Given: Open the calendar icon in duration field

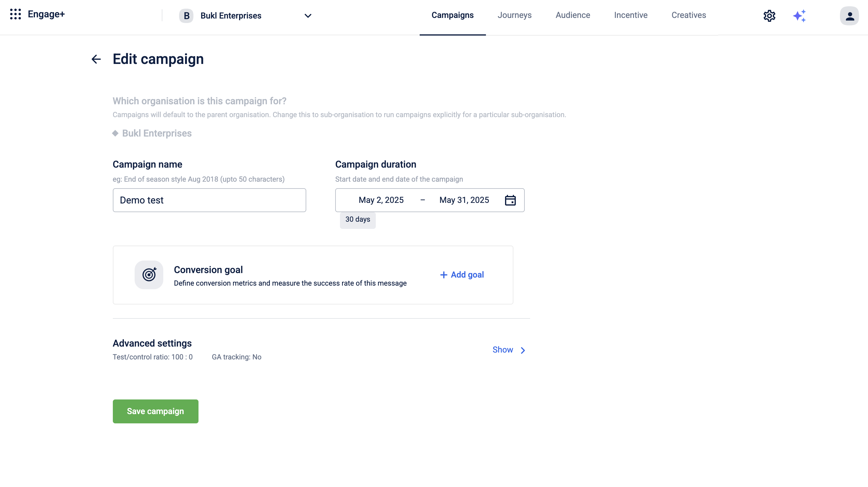Looking at the screenshot, I should coord(510,200).
